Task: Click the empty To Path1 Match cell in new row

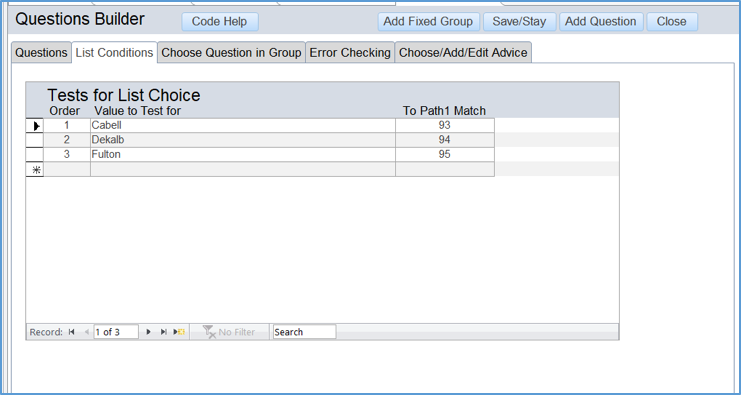Action: pos(445,169)
